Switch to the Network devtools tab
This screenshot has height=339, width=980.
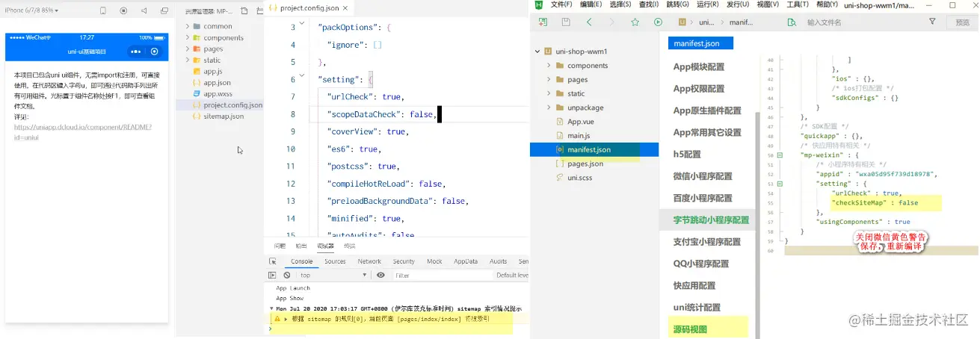369,261
